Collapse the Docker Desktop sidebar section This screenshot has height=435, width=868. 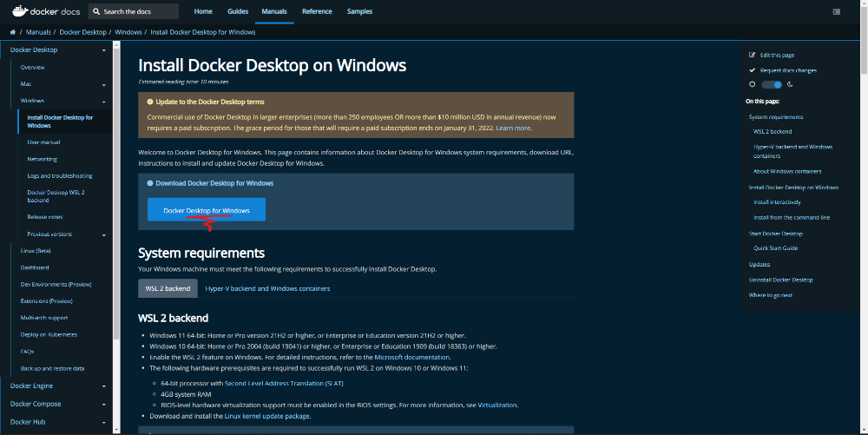pyautogui.click(x=103, y=50)
